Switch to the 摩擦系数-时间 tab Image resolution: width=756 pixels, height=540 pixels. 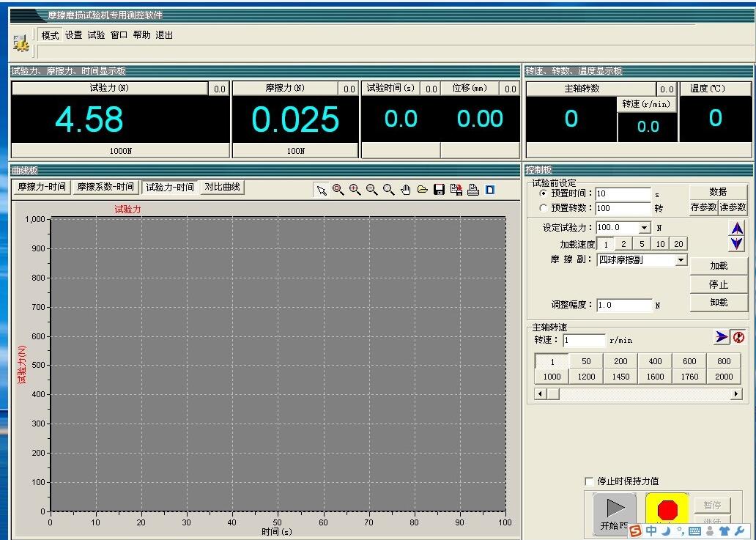[x=105, y=187]
